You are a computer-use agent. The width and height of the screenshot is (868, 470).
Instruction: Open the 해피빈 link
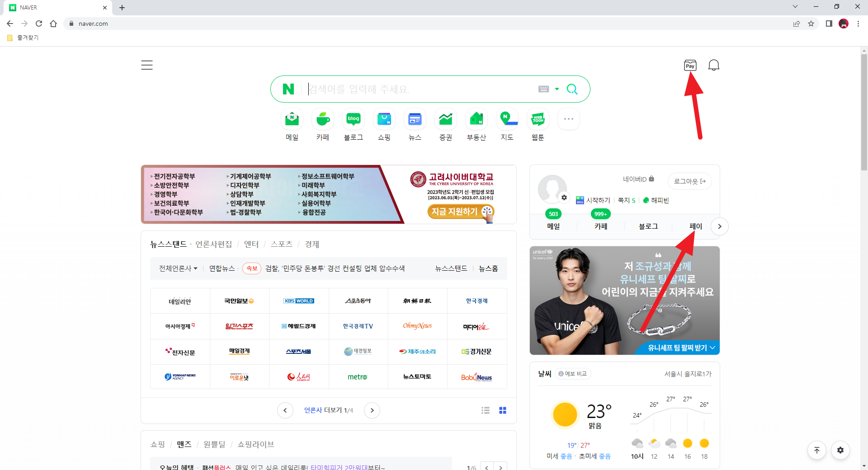(656, 200)
